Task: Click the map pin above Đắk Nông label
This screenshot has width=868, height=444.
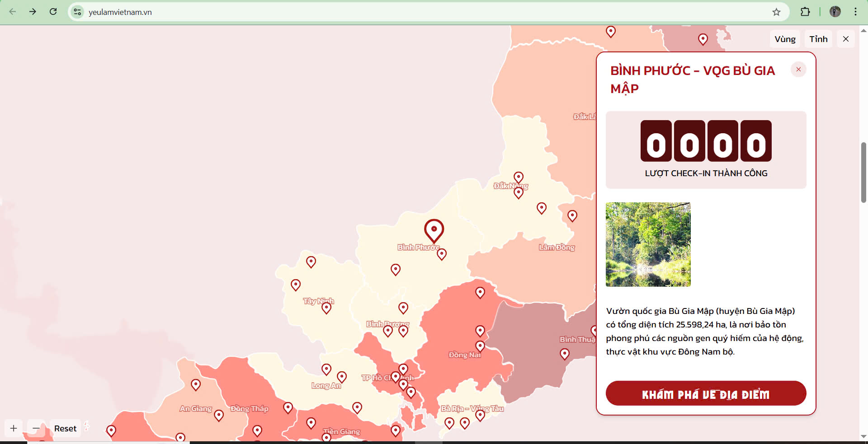Action: (x=519, y=177)
